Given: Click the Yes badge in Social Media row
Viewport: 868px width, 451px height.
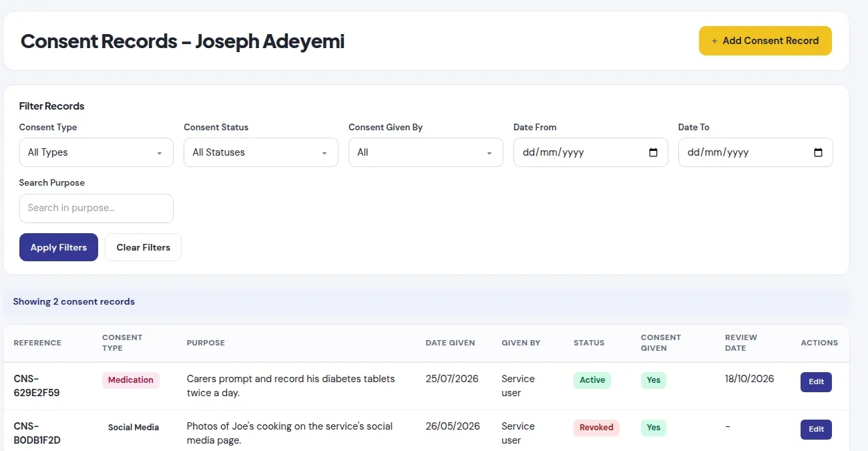Looking at the screenshot, I should tap(654, 428).
